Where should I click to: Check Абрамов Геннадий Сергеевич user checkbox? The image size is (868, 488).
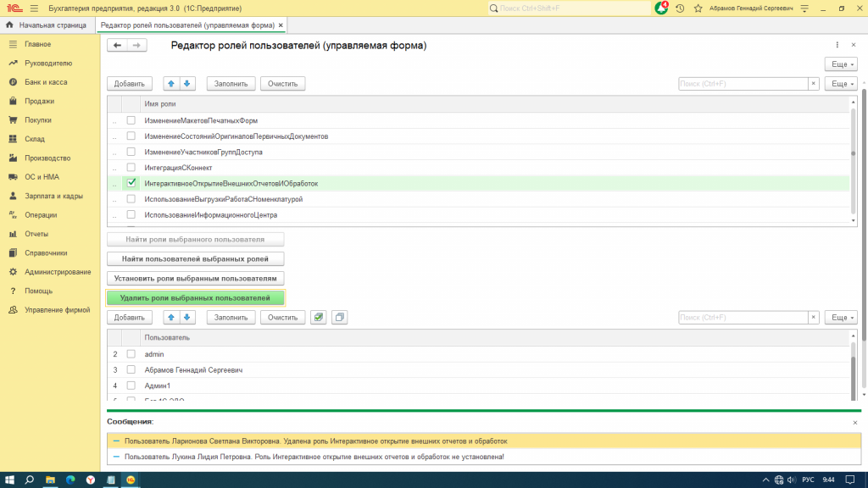click(x=131, y=369)
